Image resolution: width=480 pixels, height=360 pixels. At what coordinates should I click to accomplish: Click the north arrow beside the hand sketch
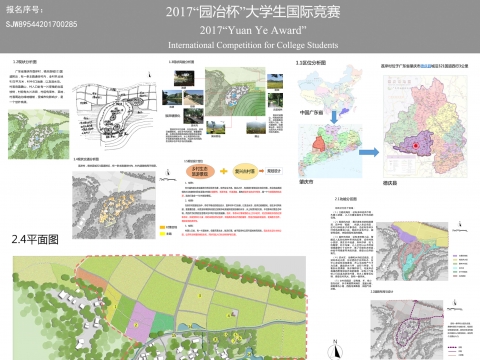point(150,75)
